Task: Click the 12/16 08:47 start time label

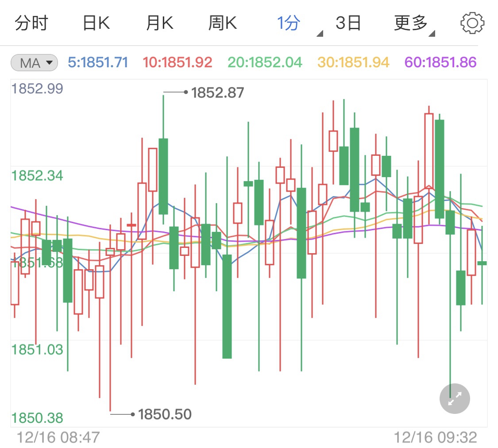Action: pos(58,437)
